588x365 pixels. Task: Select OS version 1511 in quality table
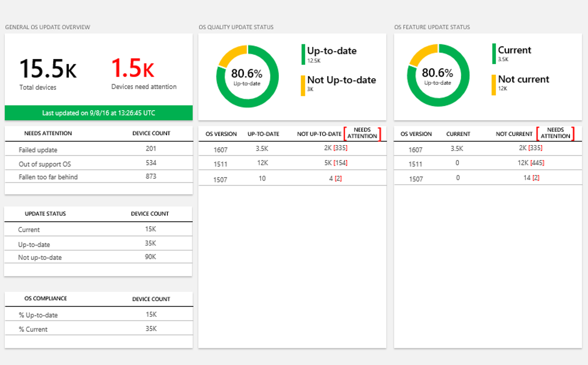pyautogui.click(x=220, y=164)
